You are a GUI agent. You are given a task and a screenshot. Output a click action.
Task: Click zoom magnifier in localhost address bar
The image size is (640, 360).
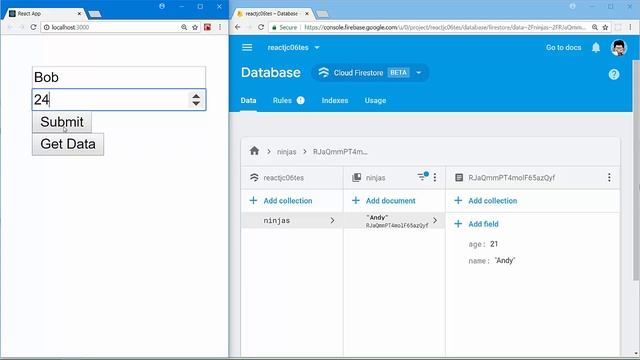pos(184,27)
